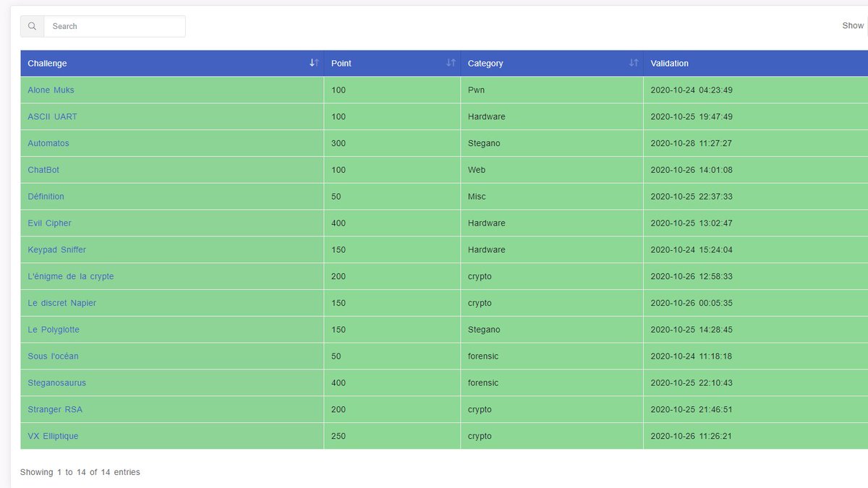Open the Automatos challenge link

click(x=48, y=144)
